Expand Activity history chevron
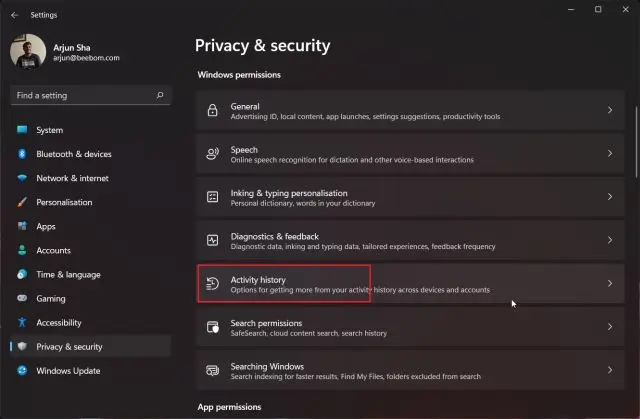The image size is (640, 419). [610, 283]
